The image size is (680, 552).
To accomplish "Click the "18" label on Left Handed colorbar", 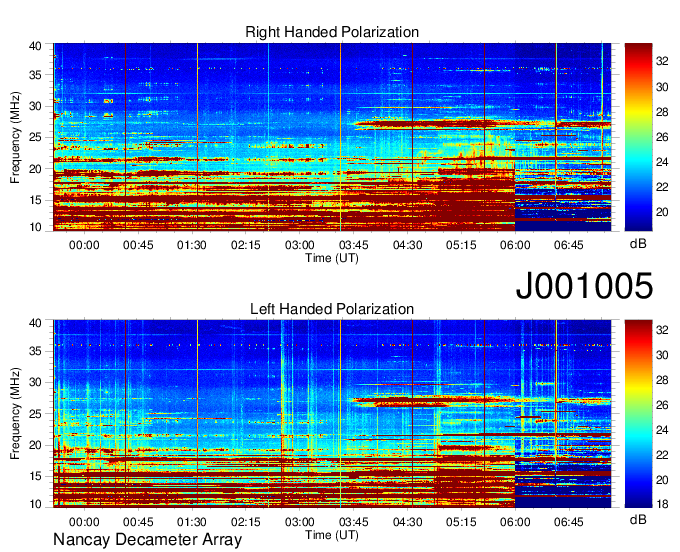I will (x=662, y=504).
